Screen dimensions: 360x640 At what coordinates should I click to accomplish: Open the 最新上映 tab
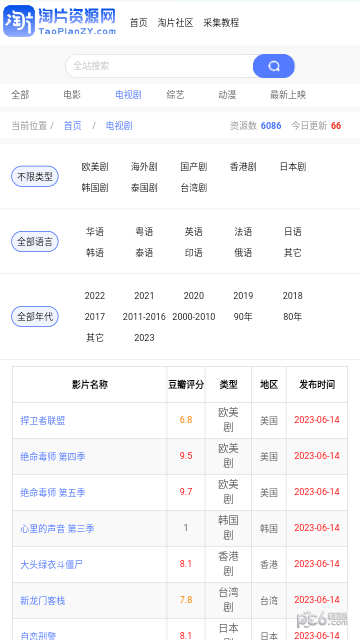point(288,95)
